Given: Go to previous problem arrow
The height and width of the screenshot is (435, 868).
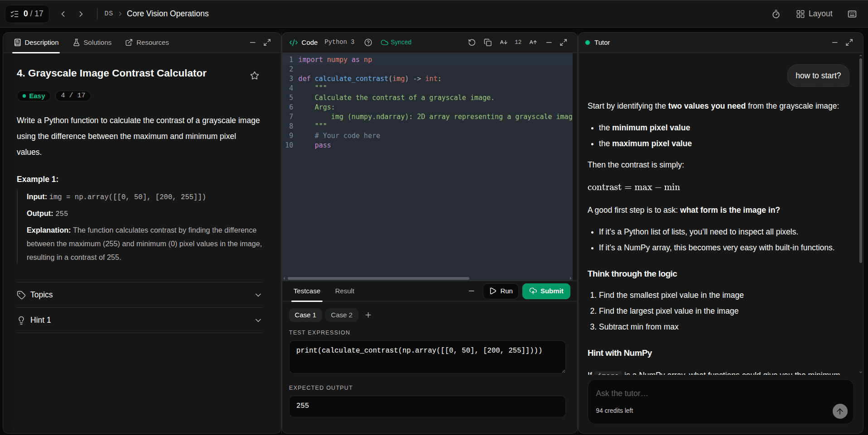Looking at the screenshot, I should [63, 14].
